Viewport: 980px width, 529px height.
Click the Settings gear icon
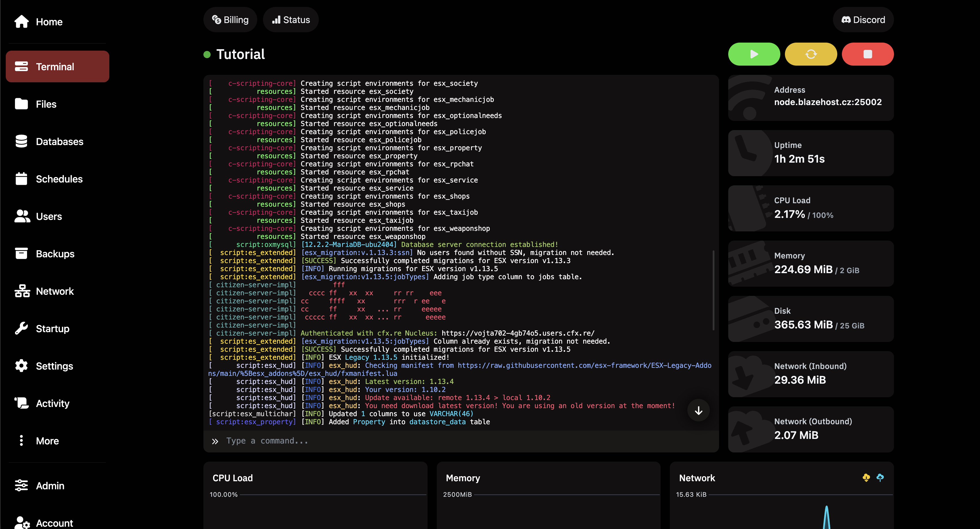[x=21, y=365]
